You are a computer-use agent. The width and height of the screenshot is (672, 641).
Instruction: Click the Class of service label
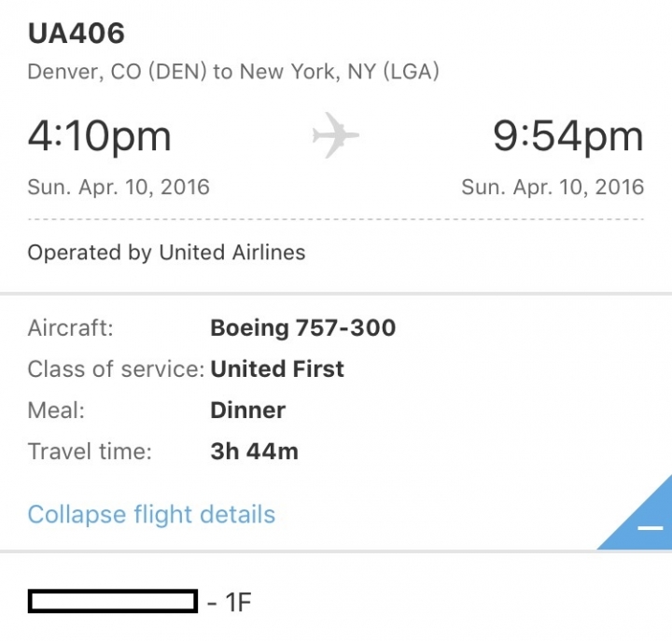117,369
